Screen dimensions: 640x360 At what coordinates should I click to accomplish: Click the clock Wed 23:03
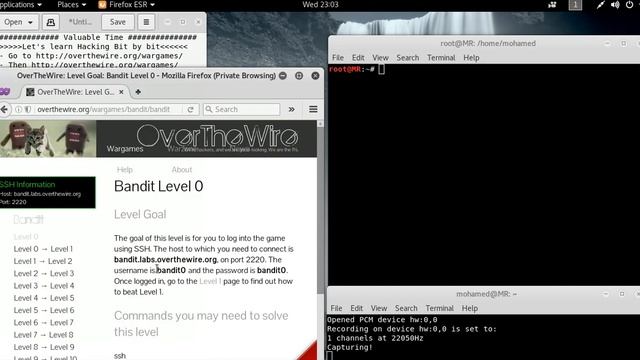(320, 4)
